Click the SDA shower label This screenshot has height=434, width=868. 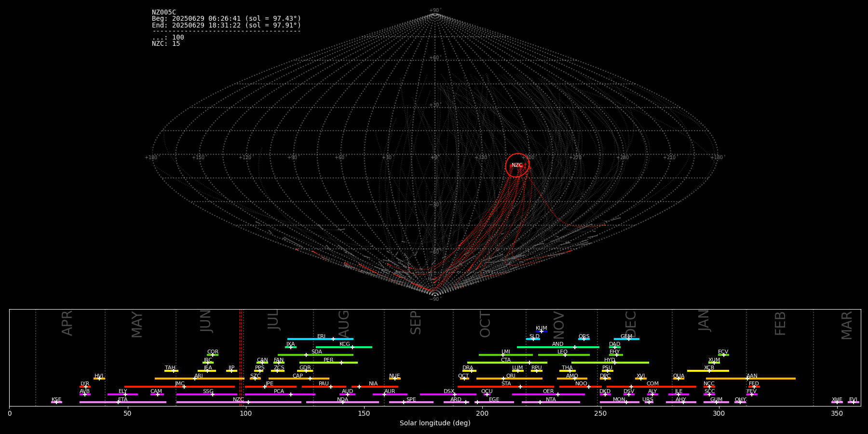pos(317,352)
